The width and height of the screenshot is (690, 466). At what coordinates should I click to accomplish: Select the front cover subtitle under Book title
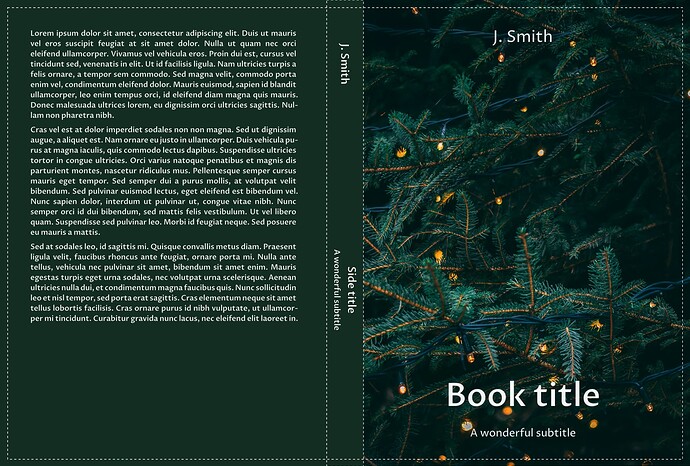523,432
